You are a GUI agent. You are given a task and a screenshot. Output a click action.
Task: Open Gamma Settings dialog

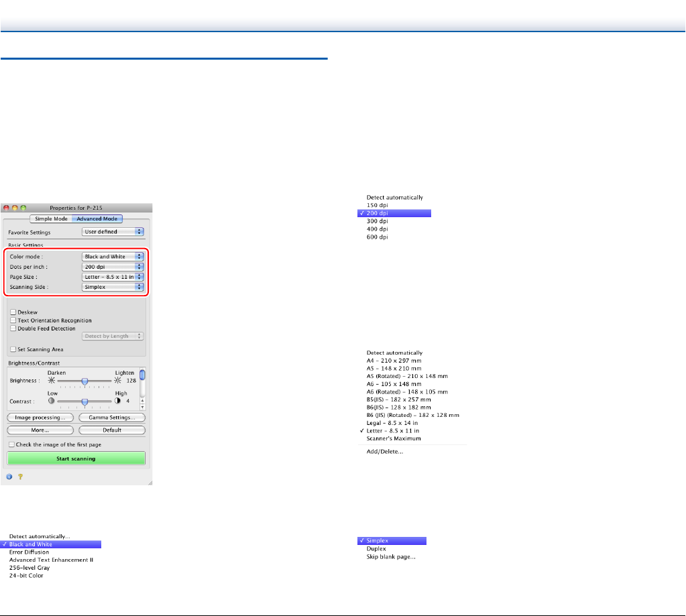(x=112, y=417)
